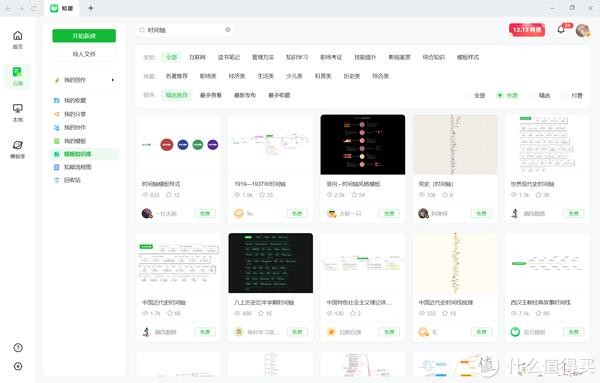The height and width of the screenshot is (383, 600).
Task: Click 免费 tag on 西汉王朝 card
Action: [573, 332]
